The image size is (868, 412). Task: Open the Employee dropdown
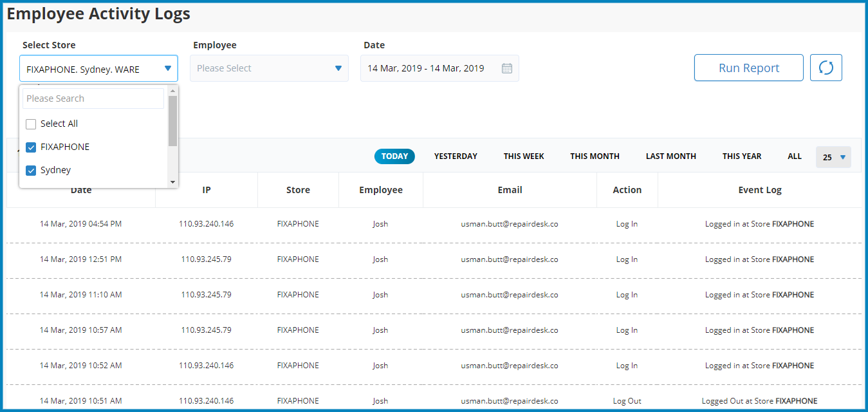click(x=269, y=68)
